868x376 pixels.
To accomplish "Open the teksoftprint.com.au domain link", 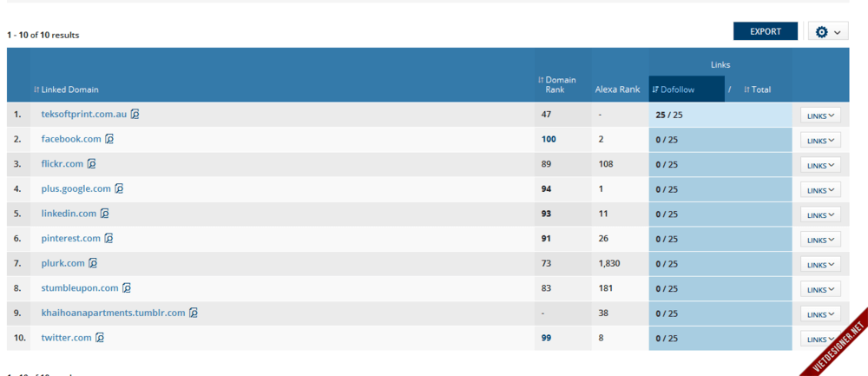I will tap(84, 114).
